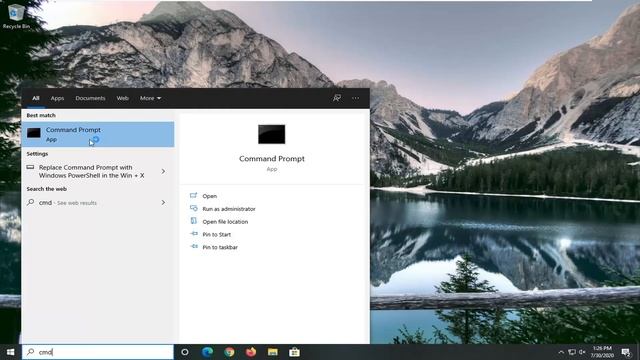The width and height of the screenshot is (640, 360).
Task: Switch to the Apps search tab
Action: 57,98
